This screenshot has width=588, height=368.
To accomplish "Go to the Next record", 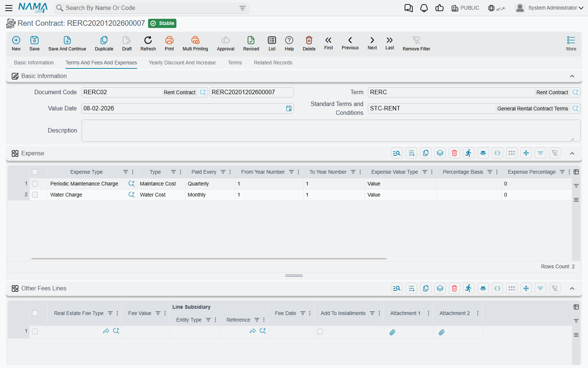I will coord(372,43).
